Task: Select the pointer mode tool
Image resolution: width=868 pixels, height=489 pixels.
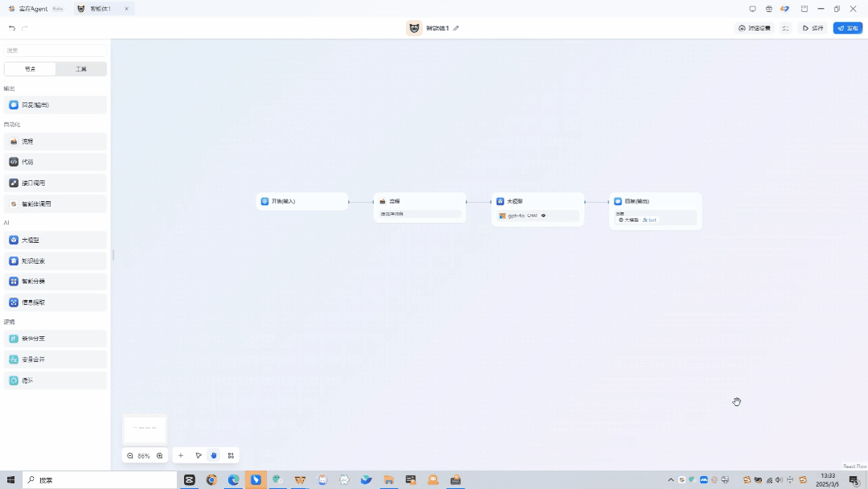Action: tap(199, 455)
